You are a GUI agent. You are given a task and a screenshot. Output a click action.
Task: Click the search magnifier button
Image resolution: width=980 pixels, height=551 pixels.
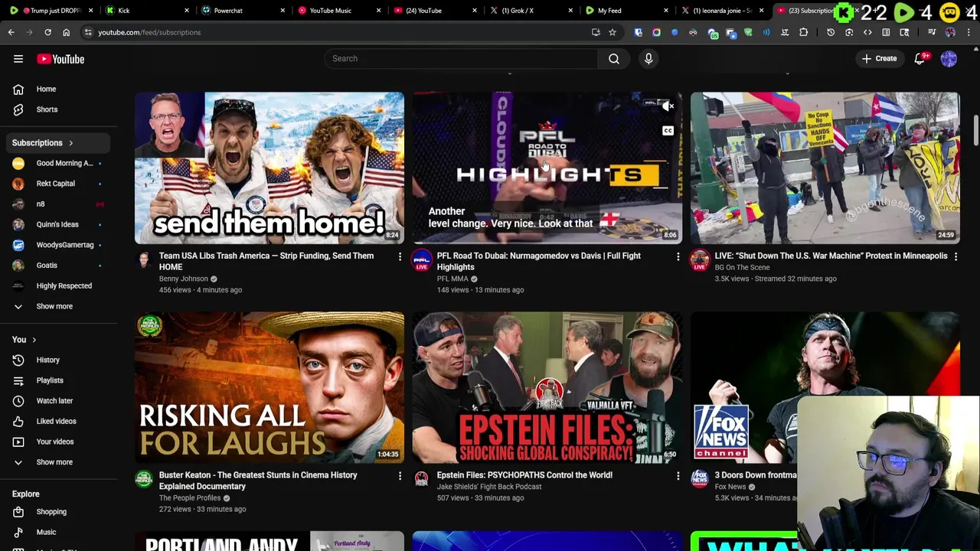click(x=614, y=58)
